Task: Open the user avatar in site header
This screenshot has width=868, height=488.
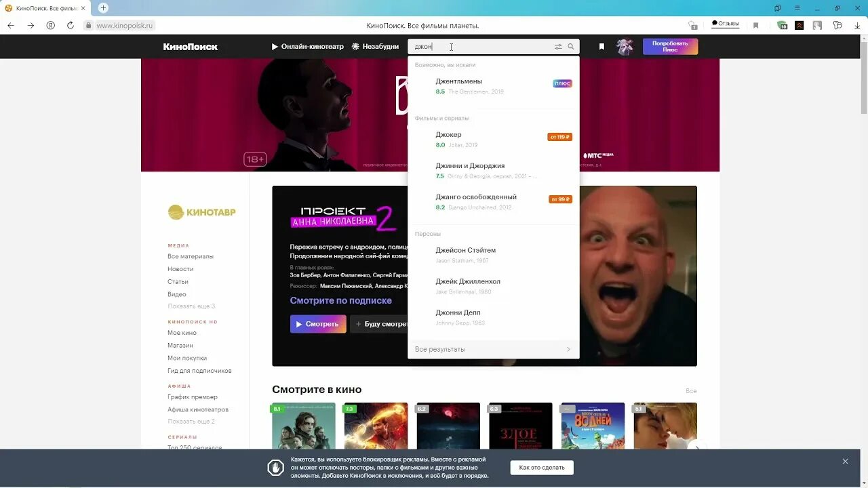Action: (x=625, y=47)
